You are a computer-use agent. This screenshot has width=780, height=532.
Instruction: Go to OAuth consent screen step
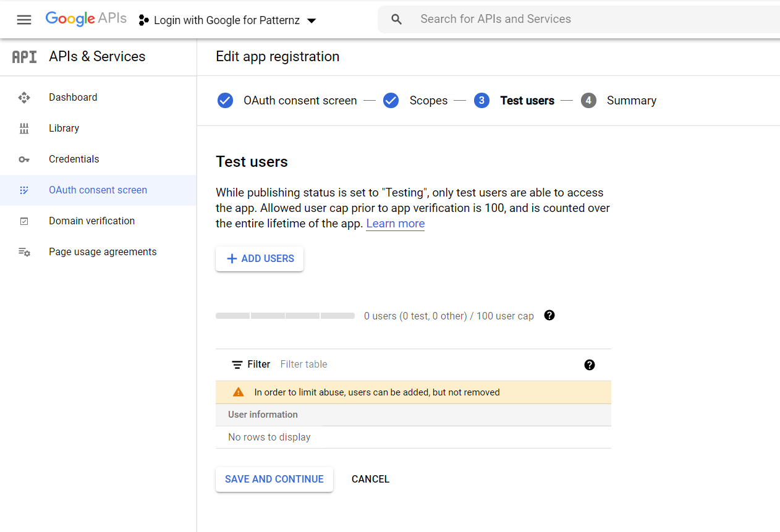coord(287,101)
